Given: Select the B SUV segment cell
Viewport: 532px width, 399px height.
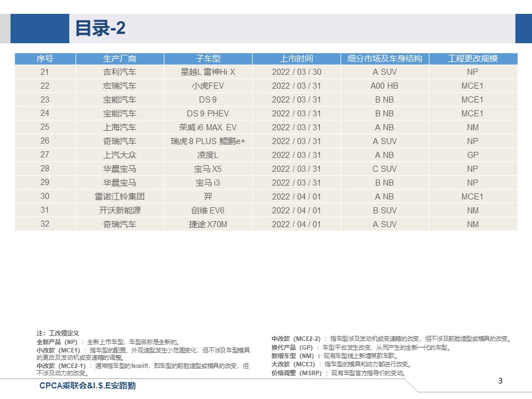Looking at the screenshot, I should pyautogui.click(x=385, y=211).
